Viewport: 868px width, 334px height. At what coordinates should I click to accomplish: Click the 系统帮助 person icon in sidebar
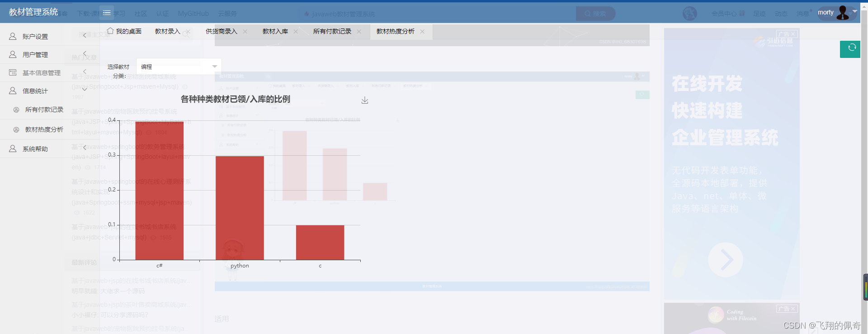13,148
